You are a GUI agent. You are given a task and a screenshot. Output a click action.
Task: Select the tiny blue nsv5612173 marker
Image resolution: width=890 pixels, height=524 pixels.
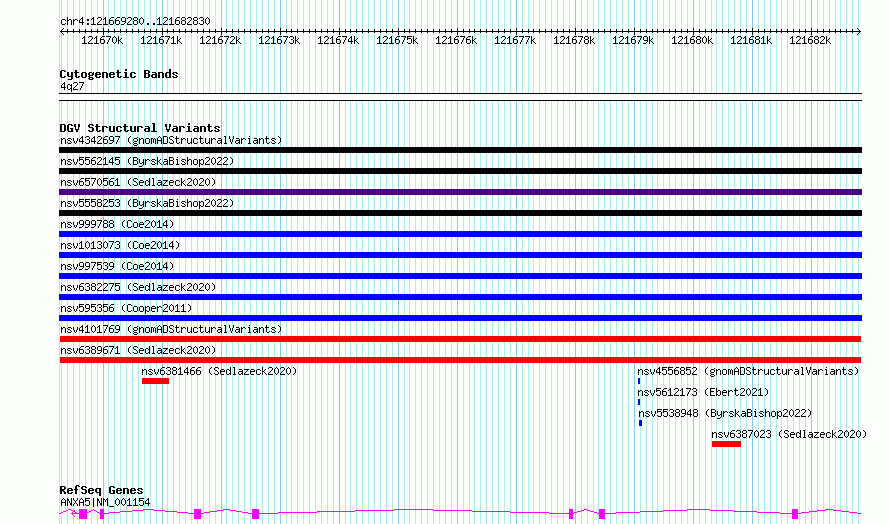tap(639, 403)
